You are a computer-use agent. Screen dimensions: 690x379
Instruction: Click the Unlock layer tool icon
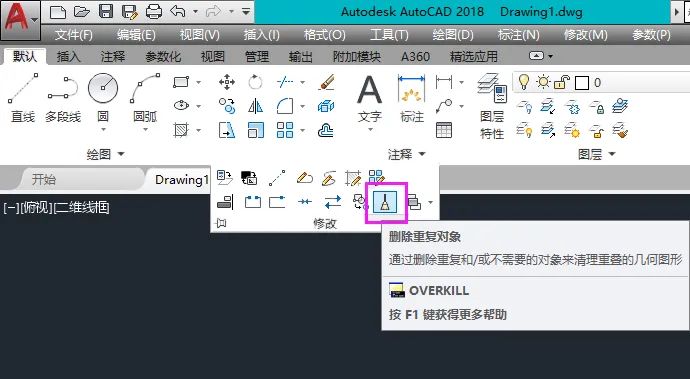[597, 130]
